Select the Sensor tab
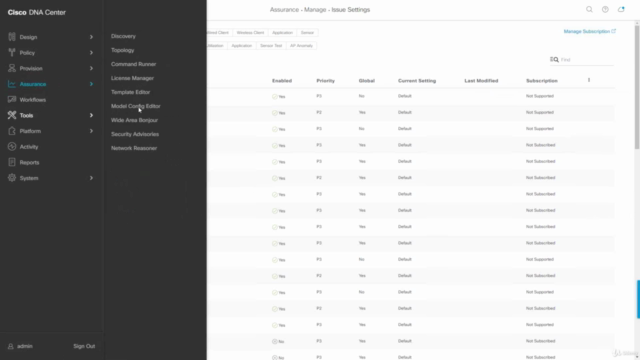The image size is (640, 360). pyautogui.click(x=307, y=33)
